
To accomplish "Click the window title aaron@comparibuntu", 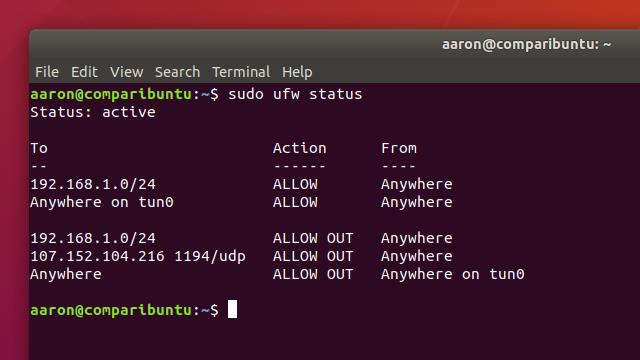I will 527,44.
